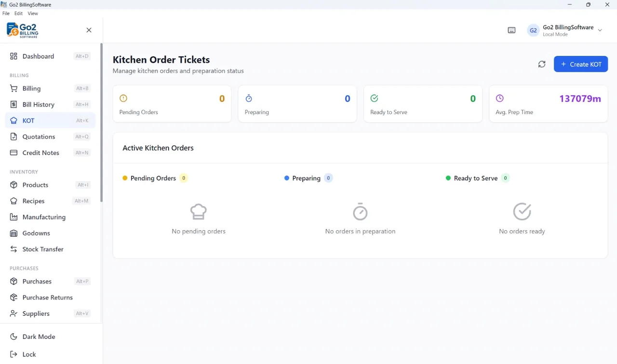Click the Ready to Serve count badge
The height and width of the screenshot is (364, 617).
[505, 178]
